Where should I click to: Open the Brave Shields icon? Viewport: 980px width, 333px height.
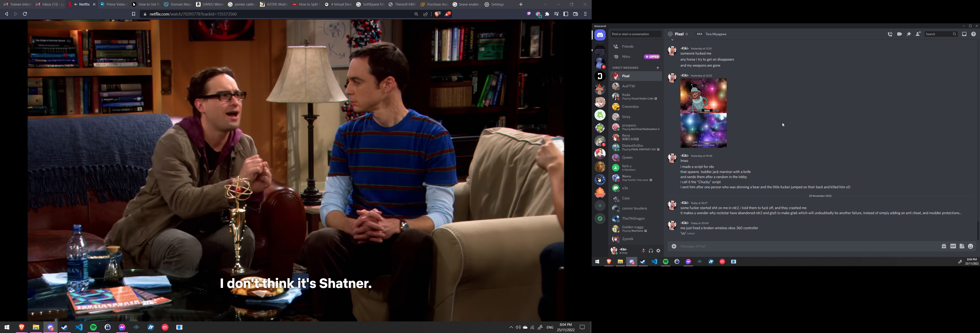pos(438,14)
